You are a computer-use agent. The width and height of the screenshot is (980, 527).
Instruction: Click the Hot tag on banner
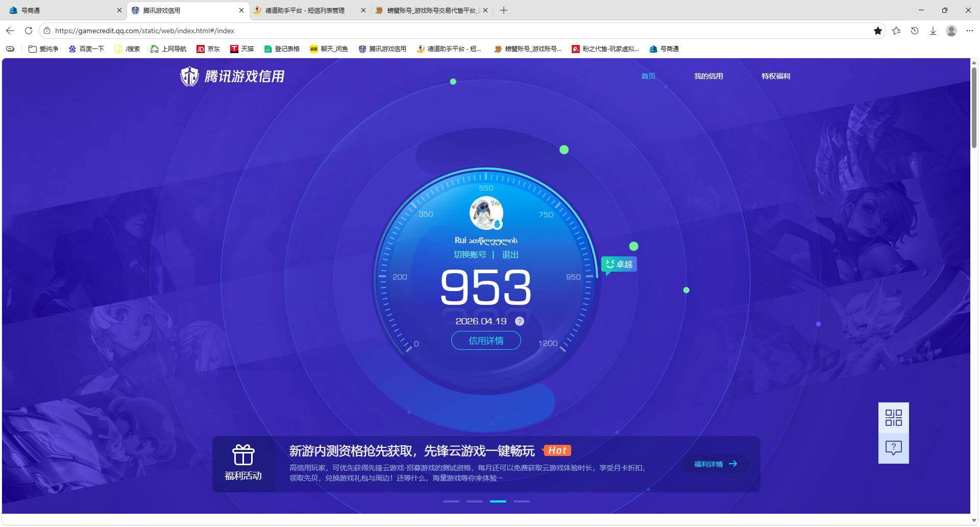coord(557,450)
